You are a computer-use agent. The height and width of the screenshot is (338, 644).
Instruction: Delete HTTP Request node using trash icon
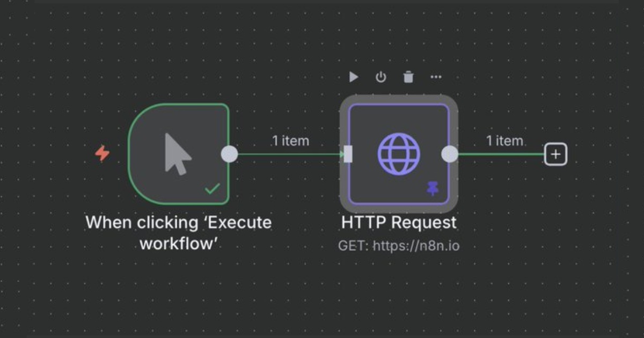(x=408, y=77)
